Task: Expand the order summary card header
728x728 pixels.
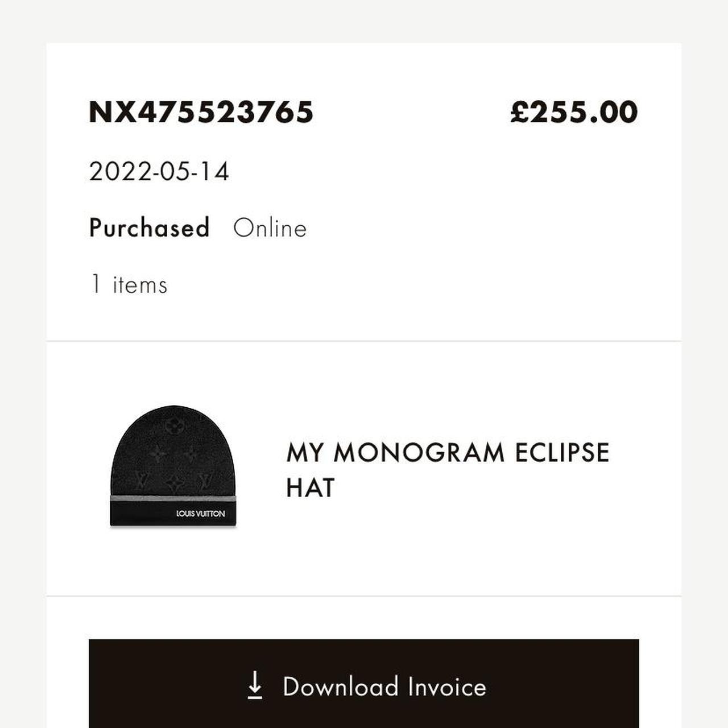Action: pos(364,188)
